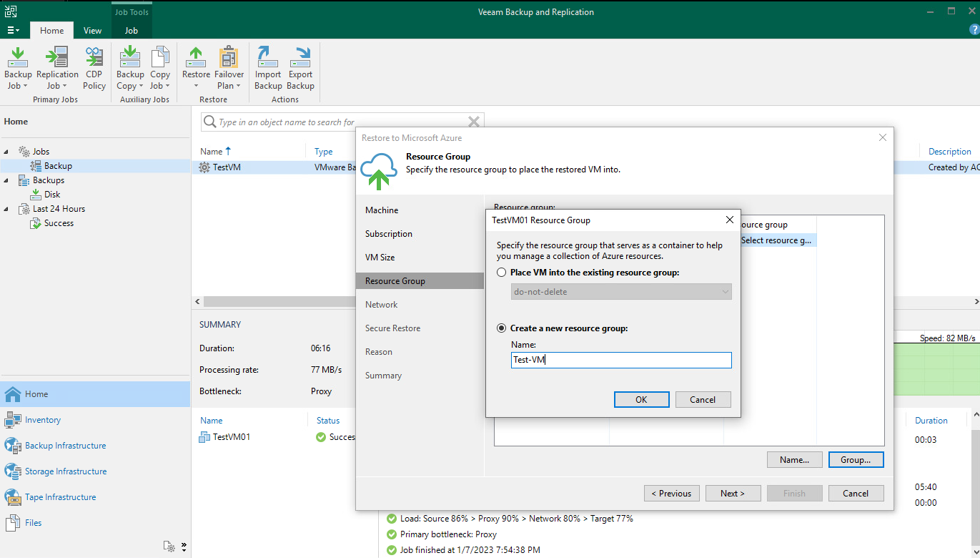Sort the session list by Status column
Image resolution: width=980 pixels, height=558 pixels.
[x=328, y=421]
